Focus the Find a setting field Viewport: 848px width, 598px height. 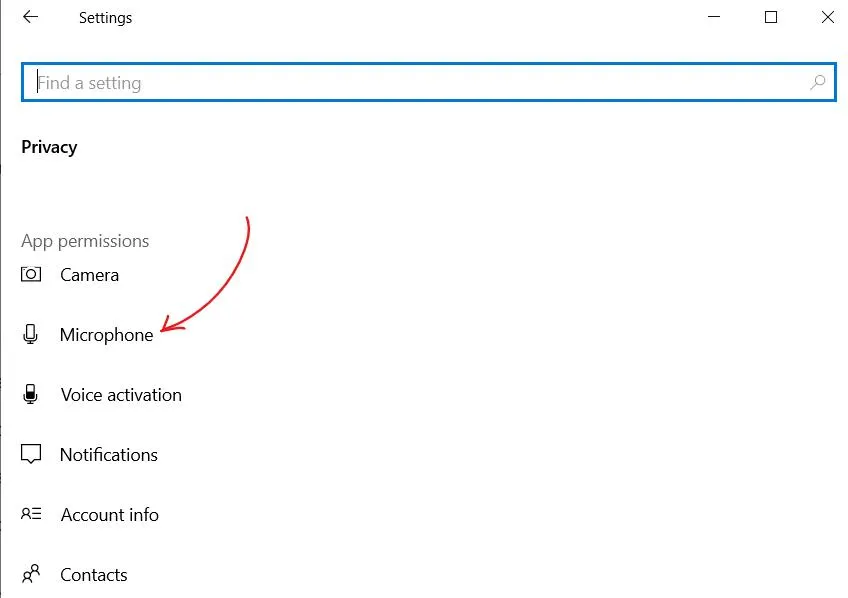click(x=429, y=82)
